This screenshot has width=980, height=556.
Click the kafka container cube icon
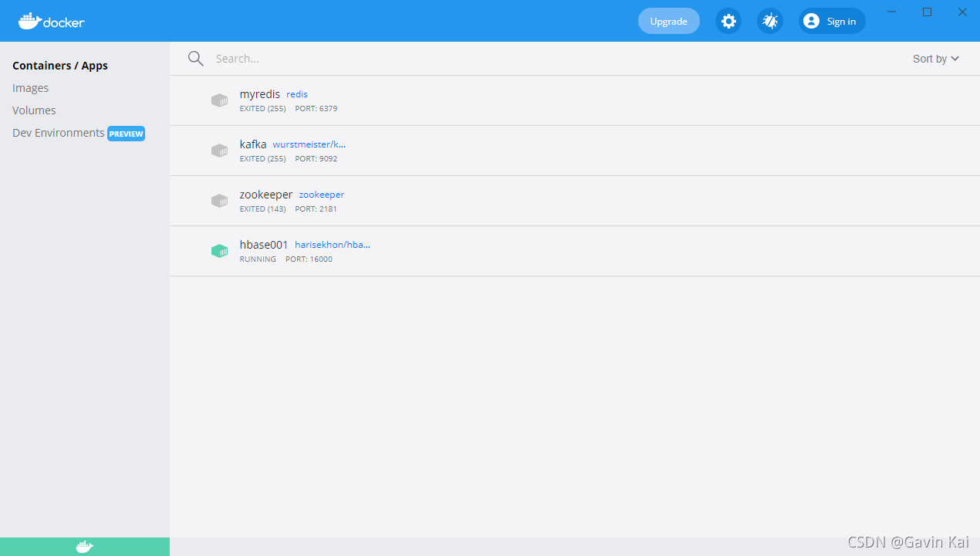click(219, 151)
